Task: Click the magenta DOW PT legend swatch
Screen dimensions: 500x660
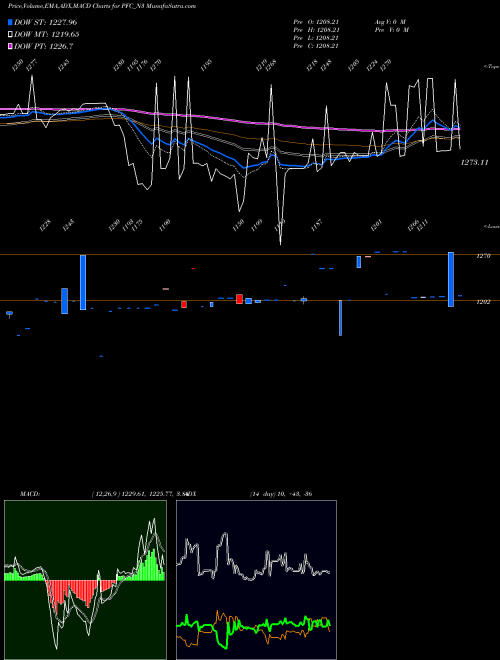Action: tap(11, 46)
